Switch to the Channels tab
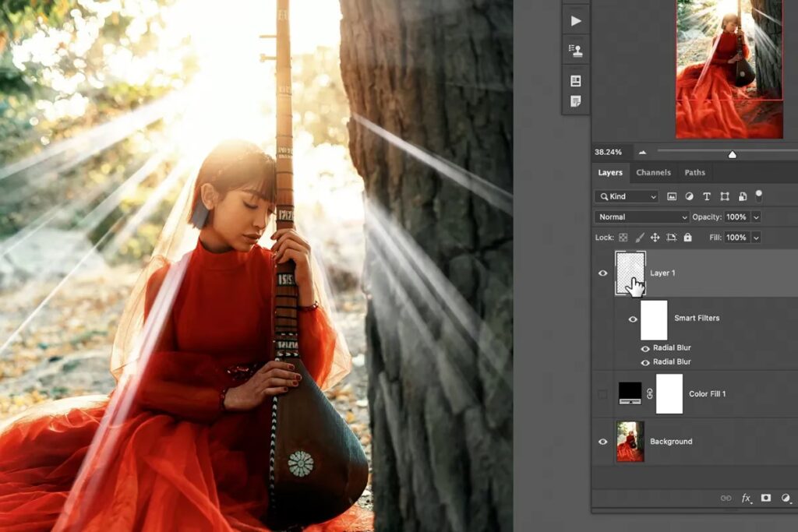This screenshot has height=532, width=798. (653, 173)
